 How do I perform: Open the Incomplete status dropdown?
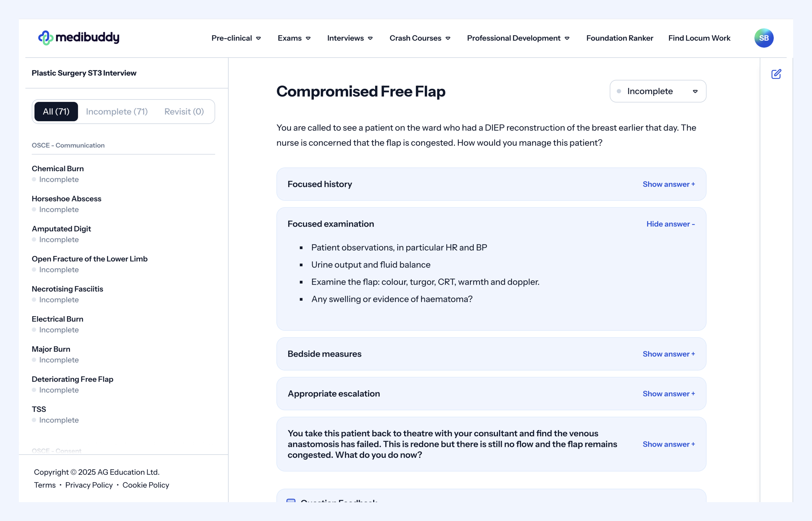pyautogui.click(x=658, y=91)
